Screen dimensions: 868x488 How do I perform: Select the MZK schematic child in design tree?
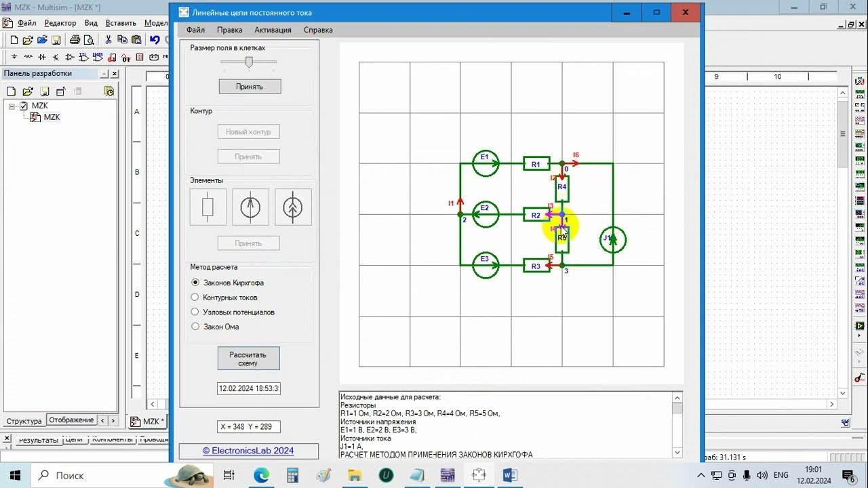(52, 117)
